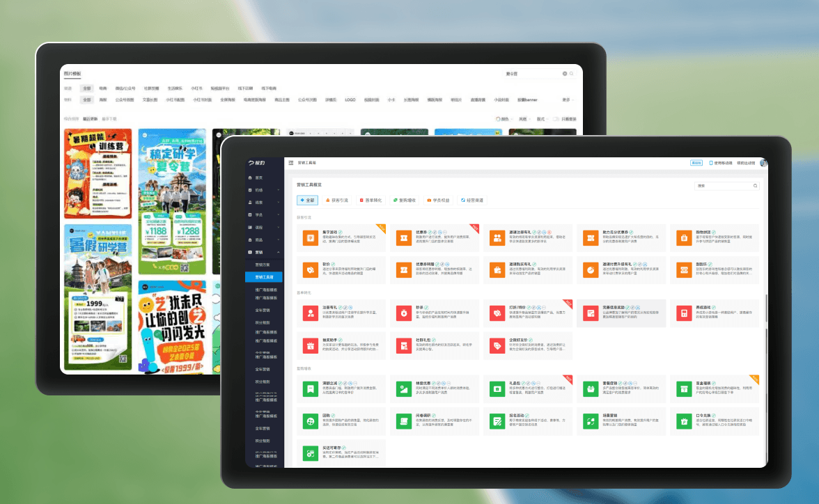Switch to the 复购增收 tab
This screenshot has width=819, height=504.
pos(404,200)
